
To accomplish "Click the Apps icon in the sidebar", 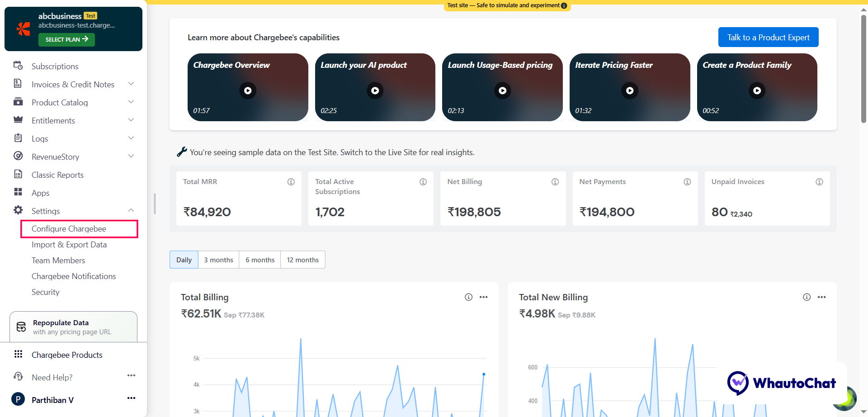I will [18, 192].
